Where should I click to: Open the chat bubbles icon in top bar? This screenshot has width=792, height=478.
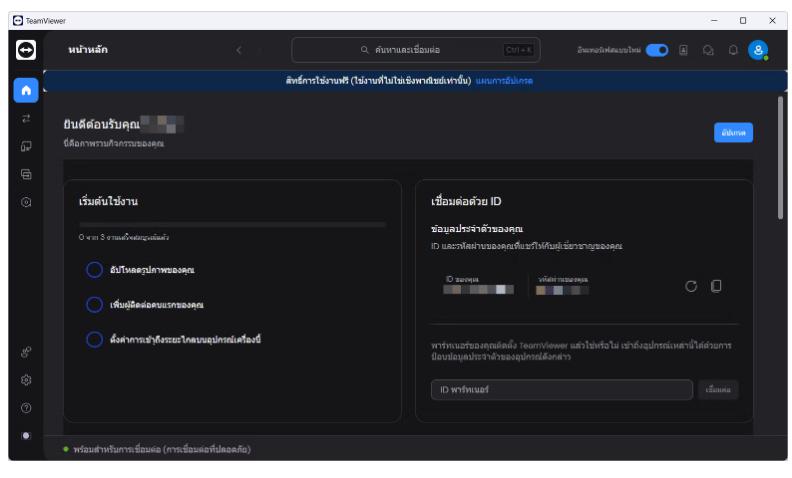click(x=709, y=50)
